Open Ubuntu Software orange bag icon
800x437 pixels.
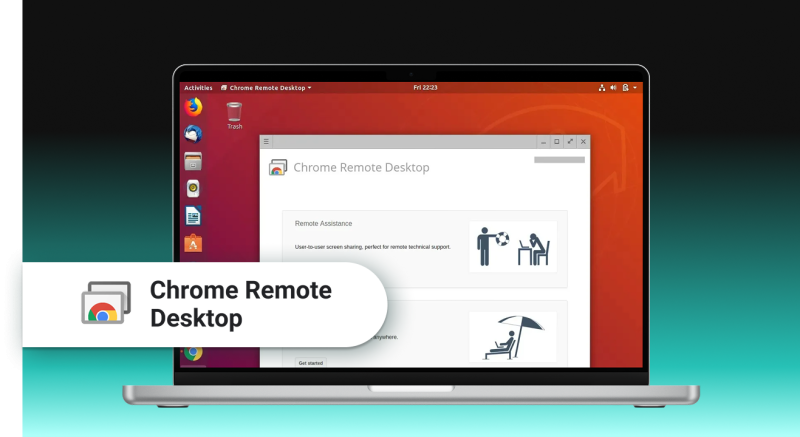click(x=193, y=243)
